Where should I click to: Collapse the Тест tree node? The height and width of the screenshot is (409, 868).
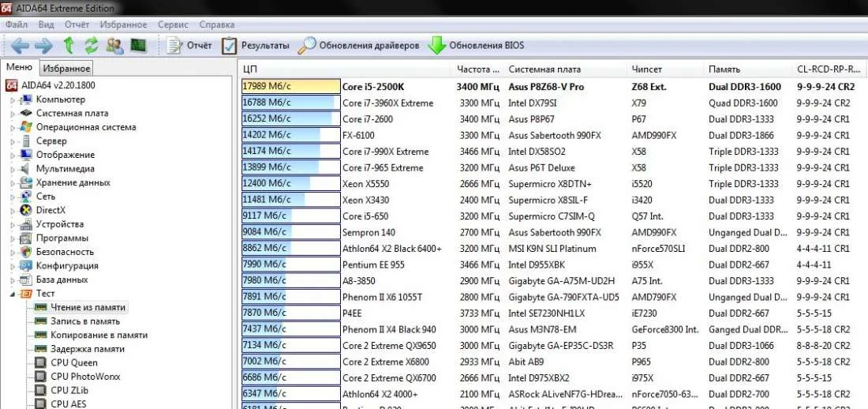[13, 294]
